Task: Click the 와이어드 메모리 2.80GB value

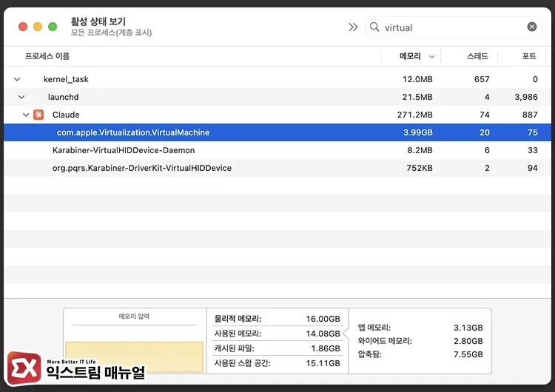Action: click(468, 341)
